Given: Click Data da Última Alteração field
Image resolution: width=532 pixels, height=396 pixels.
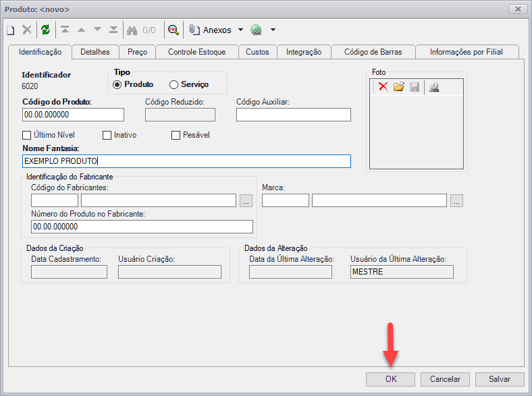Looking at the screenshot, I should (290, 272).
